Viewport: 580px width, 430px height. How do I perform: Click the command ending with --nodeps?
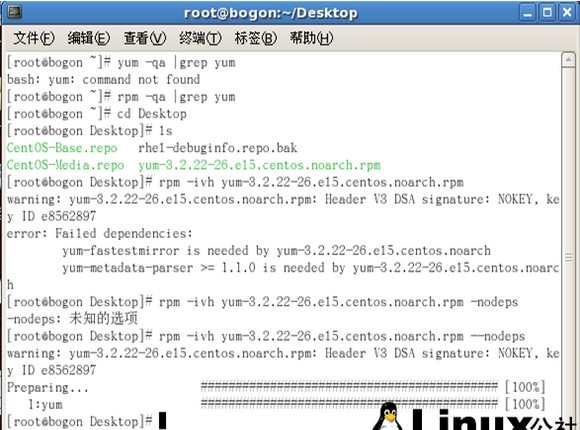click(x=342, y=336)
